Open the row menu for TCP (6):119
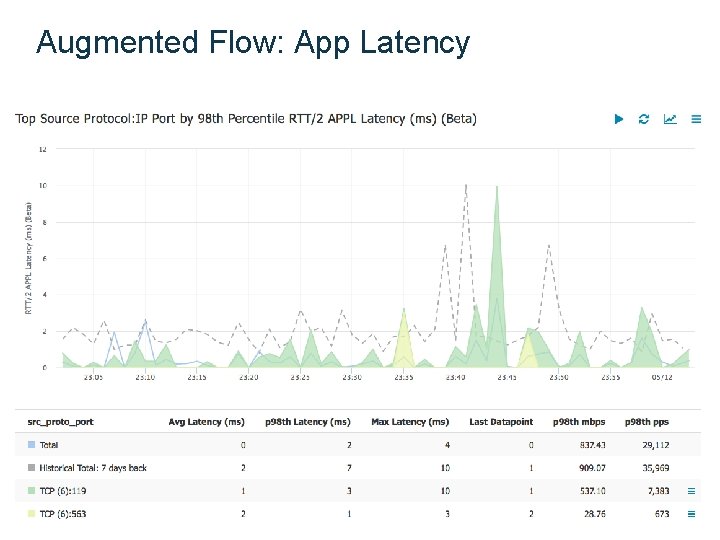This screenshot has height=540, width=720. pos(692,491)
